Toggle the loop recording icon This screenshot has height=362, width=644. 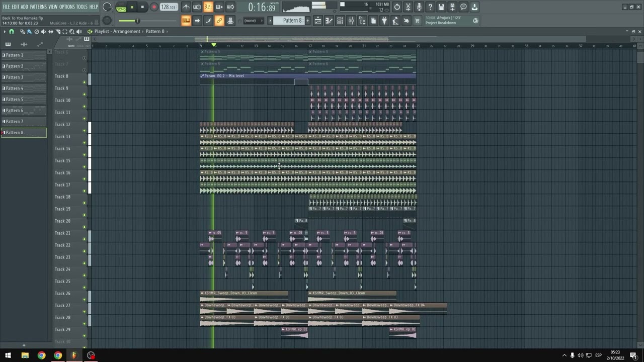tap(230, 7)
